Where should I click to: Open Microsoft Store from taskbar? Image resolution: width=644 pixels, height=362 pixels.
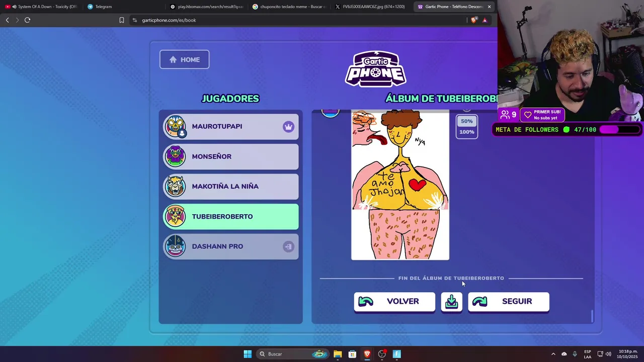point(352,354)
